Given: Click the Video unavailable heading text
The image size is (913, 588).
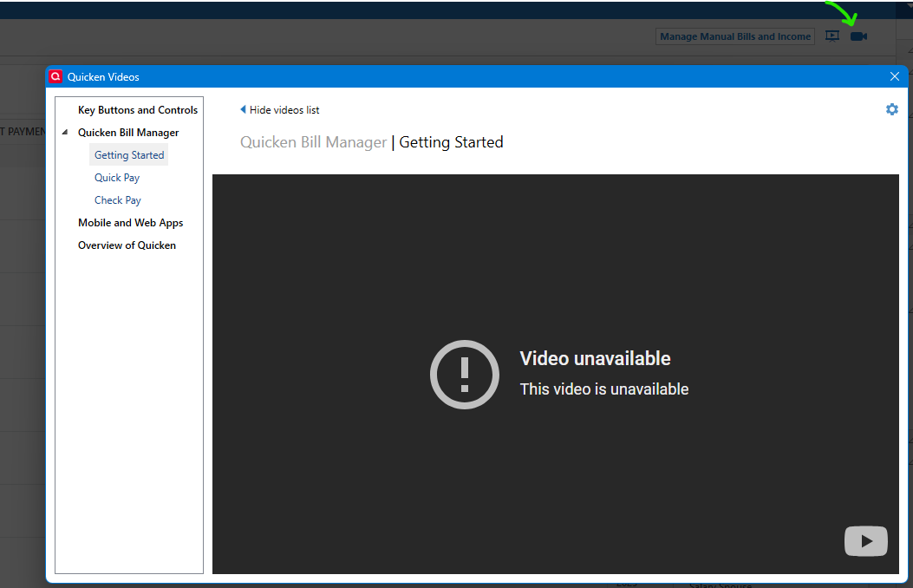Looking at the screenshot, I should click(595, 359).
